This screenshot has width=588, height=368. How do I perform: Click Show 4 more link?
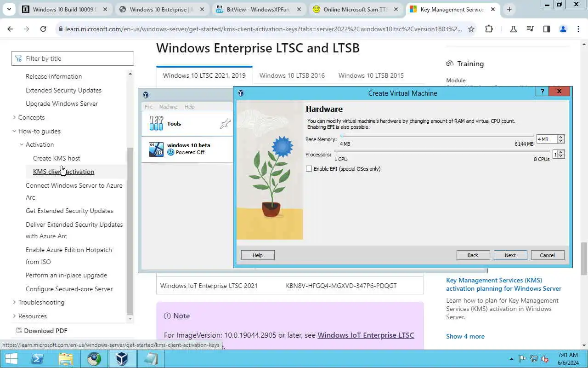pos(465,336)
